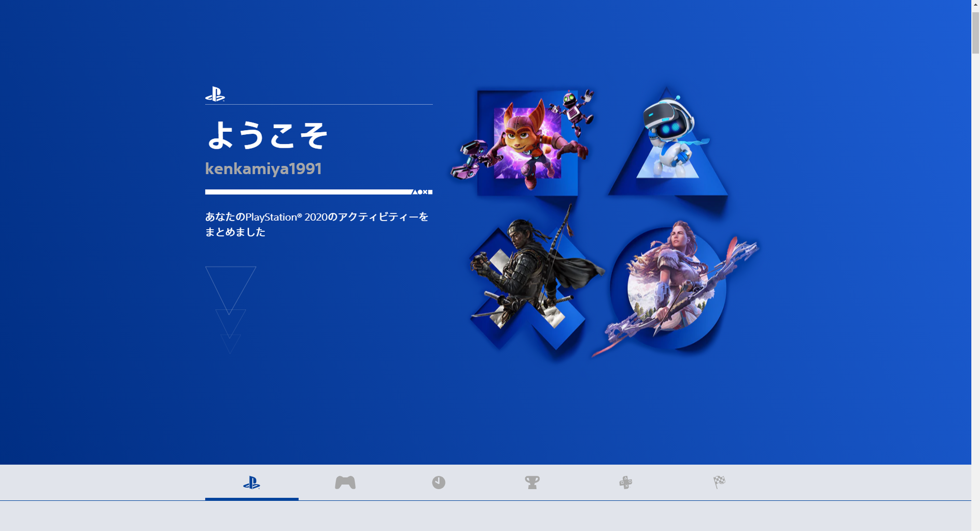The image size is (980, 531).
Task: Click the downward triangle scroll indicator
Action: (x=230, y=310)
